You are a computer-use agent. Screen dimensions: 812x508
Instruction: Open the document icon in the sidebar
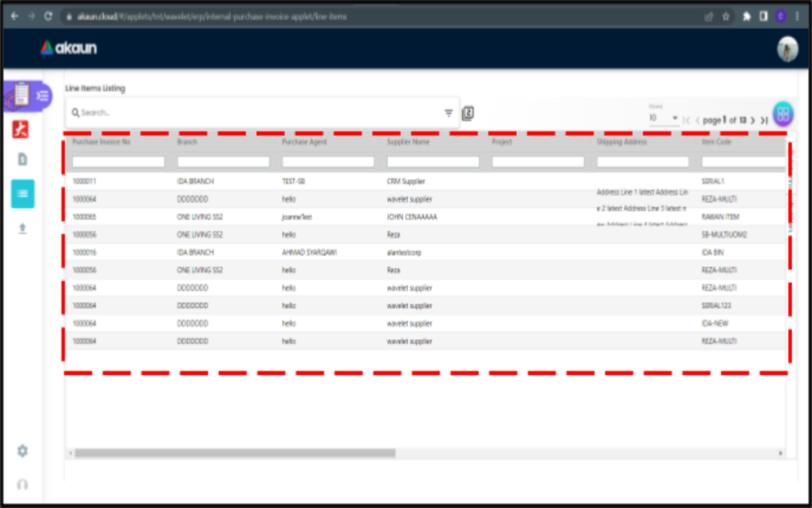[23, 160]
